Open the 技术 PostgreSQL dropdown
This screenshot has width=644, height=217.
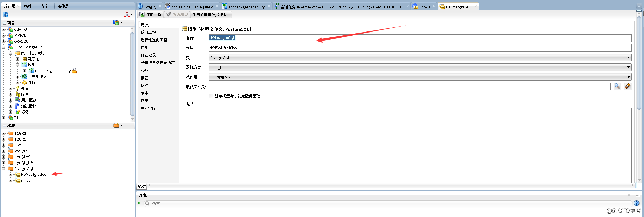[x=628, y=57]
